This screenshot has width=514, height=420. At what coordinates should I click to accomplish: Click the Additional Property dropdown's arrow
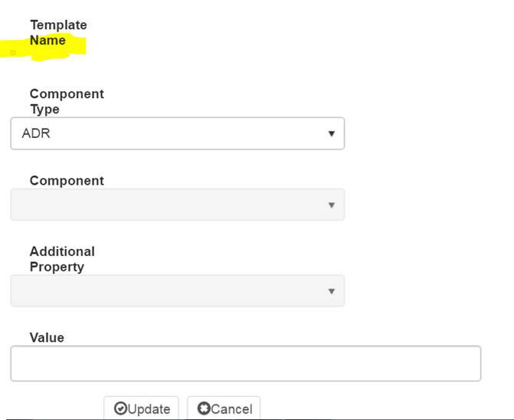[x=331, y=291]
